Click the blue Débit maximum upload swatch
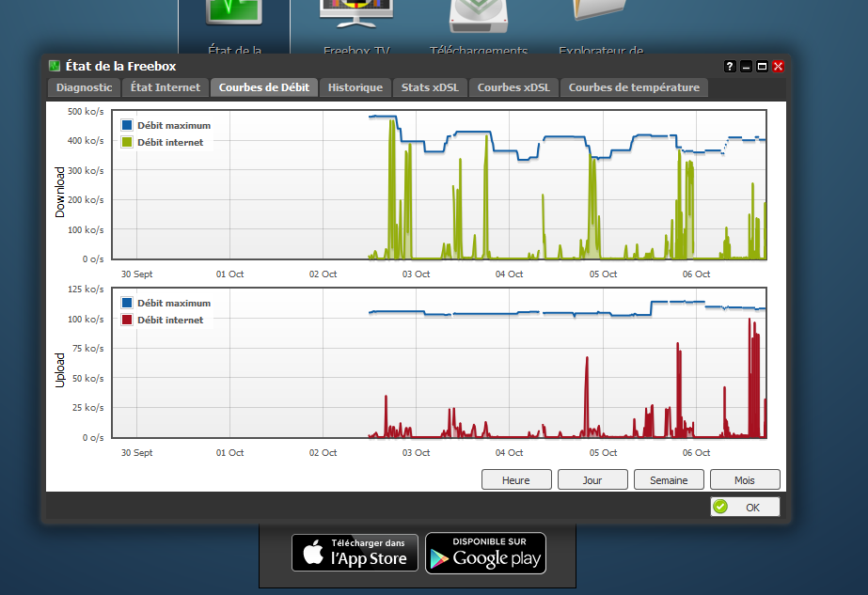 [127, 303]
